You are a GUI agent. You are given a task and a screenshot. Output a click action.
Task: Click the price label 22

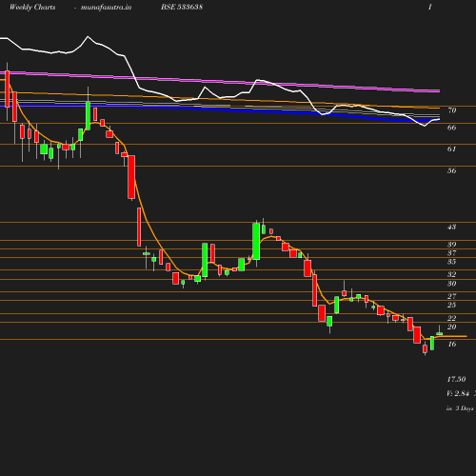pos(452,318)
